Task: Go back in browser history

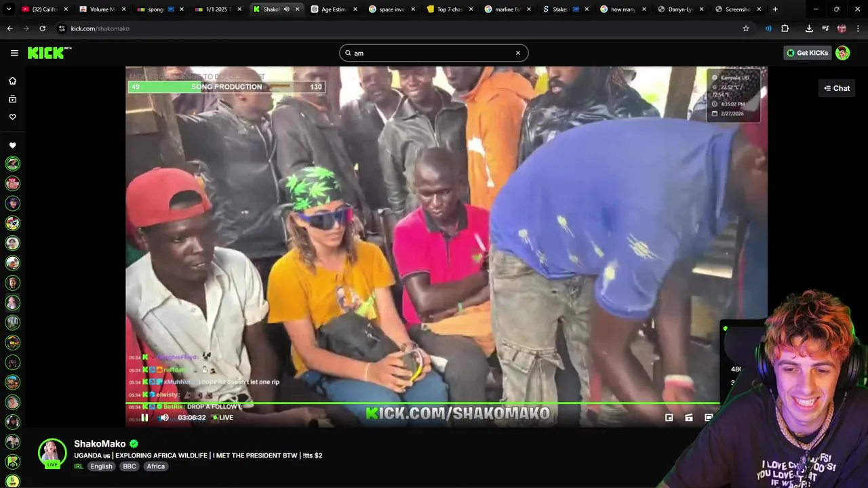Action: (9, 28)
